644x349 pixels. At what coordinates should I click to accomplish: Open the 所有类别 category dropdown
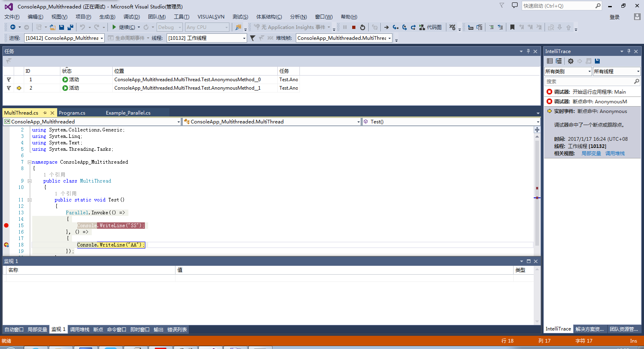point(568,71)
